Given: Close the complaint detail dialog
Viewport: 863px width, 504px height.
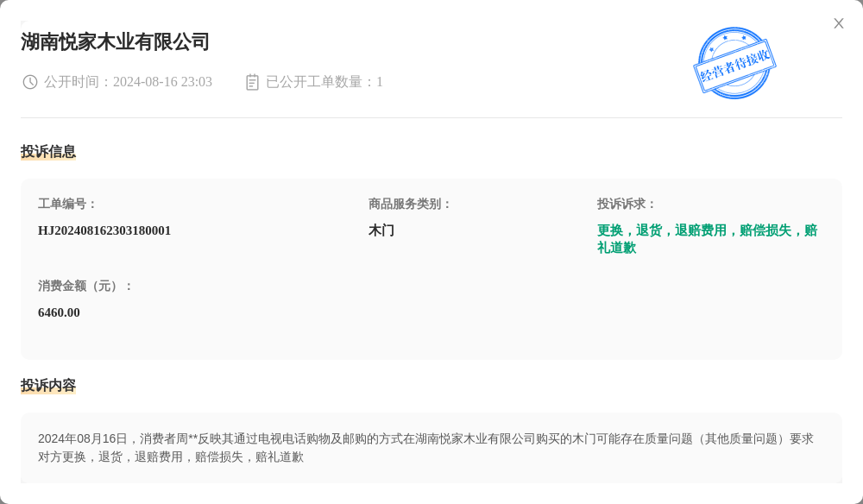Looking at the screenshot, I should click(x=839, y=23).
